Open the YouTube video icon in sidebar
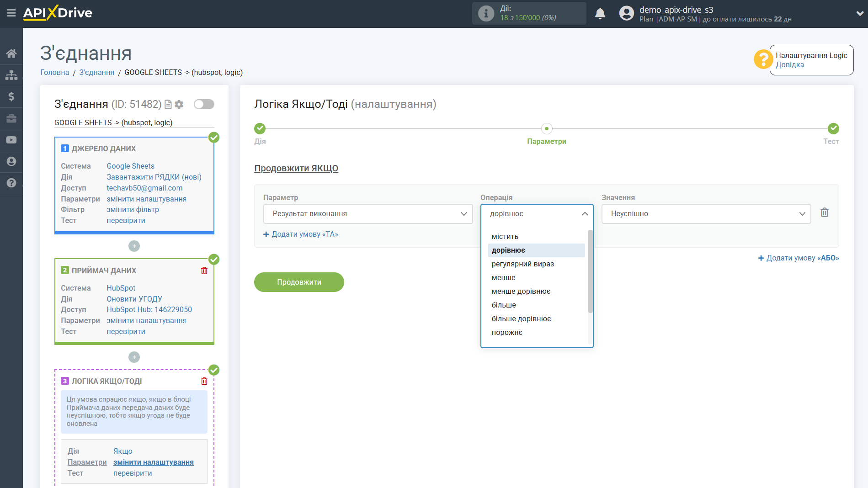The width and height of the screenshot is (868, 488). [11, 140]
